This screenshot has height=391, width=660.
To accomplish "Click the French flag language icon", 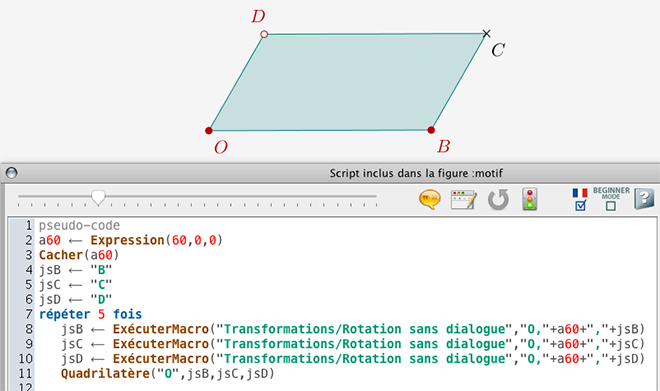I will point(580,193).
